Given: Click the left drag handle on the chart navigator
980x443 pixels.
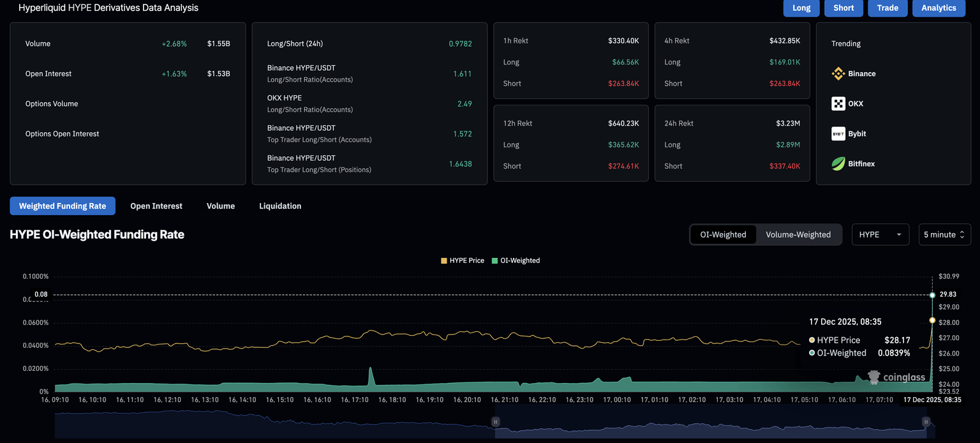Looking at the screenshot, I should click(495, 421).
